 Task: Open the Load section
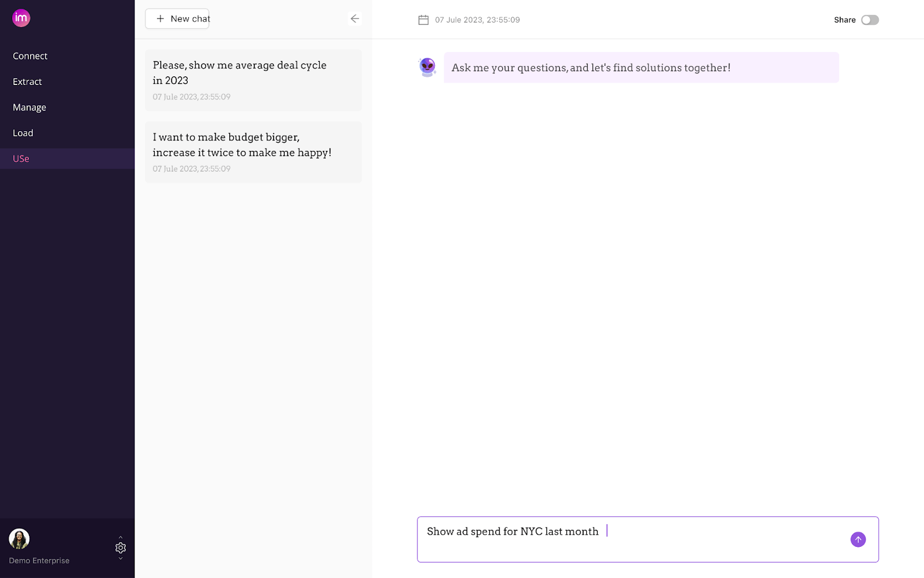[x=23, y=133]
